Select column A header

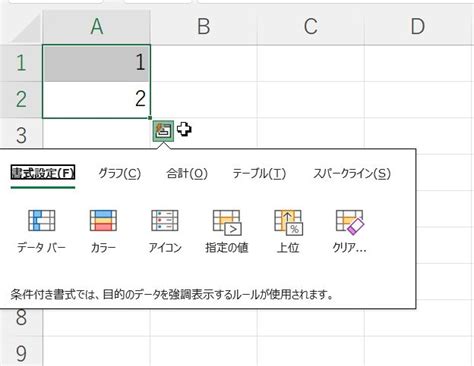coord(97,27)
